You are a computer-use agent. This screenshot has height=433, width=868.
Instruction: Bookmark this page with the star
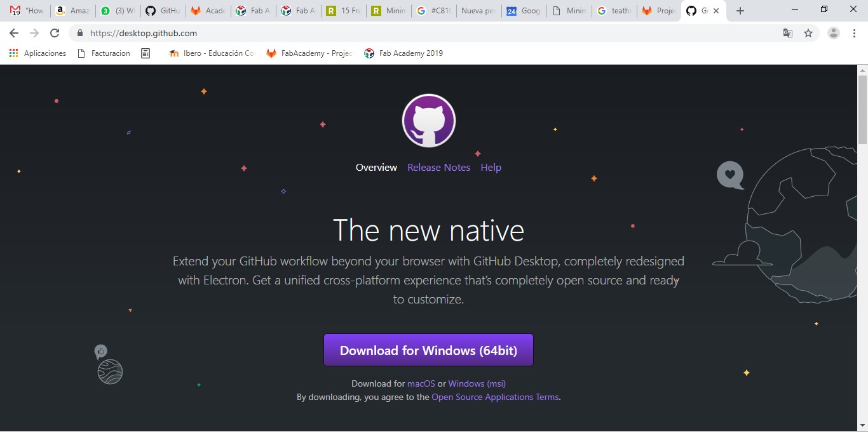click(x=808, y=33)
